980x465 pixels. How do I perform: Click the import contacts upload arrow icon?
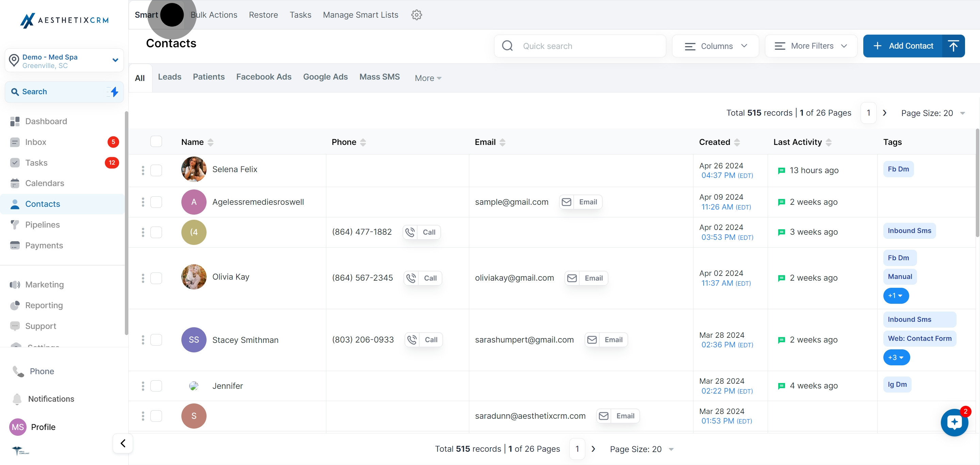tap(953, 46)
